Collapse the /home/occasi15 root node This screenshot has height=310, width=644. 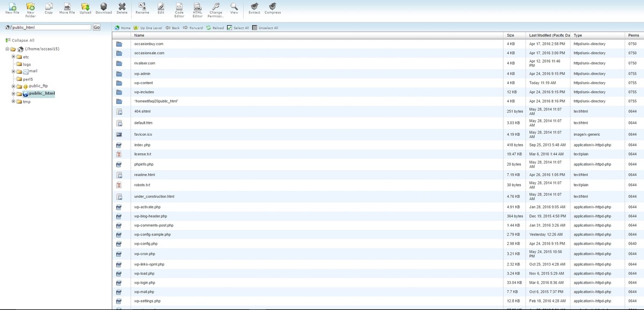[x=7, y=49]
